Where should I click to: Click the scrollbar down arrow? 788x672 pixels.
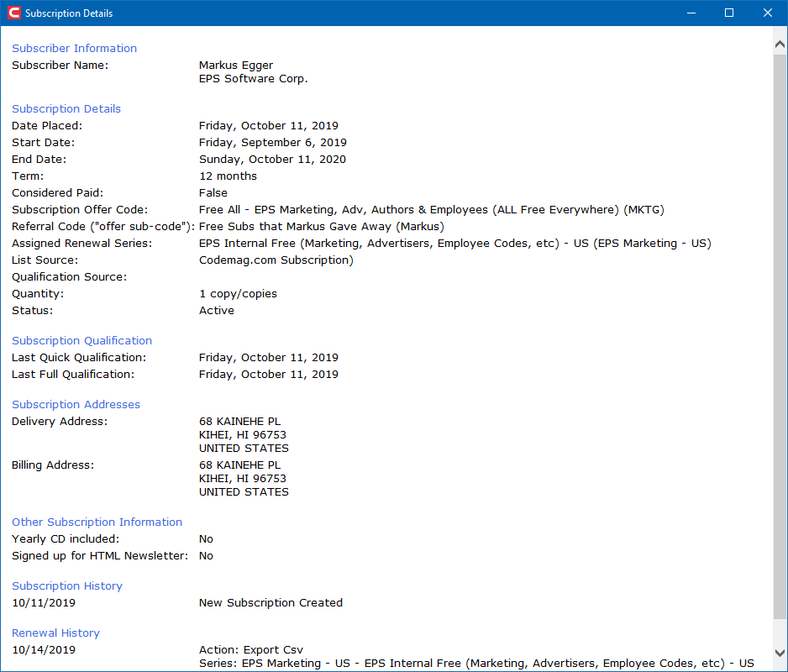(780, 654)
